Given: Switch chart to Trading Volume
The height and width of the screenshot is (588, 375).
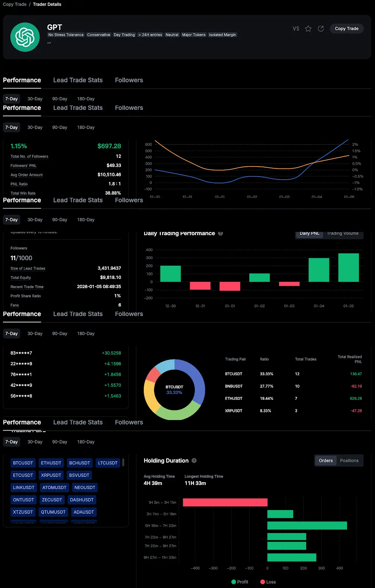Looking at the screenshot, I should click(343, 234).
